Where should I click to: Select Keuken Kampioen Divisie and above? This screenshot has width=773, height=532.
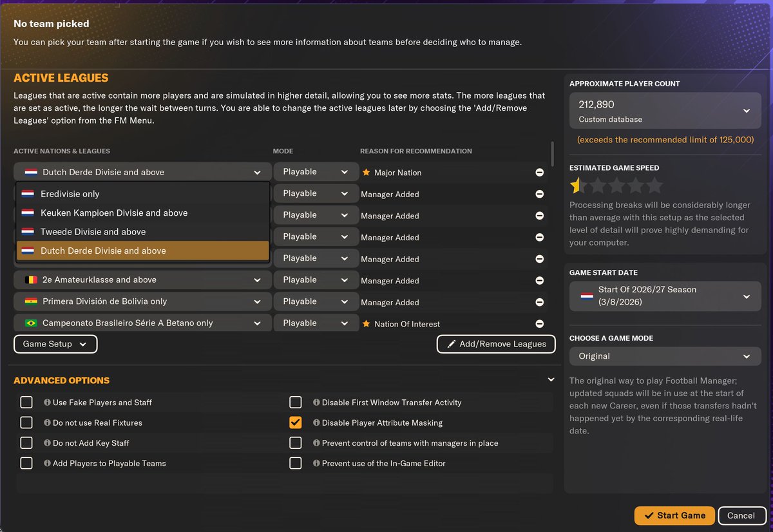(x=142, y=213)
